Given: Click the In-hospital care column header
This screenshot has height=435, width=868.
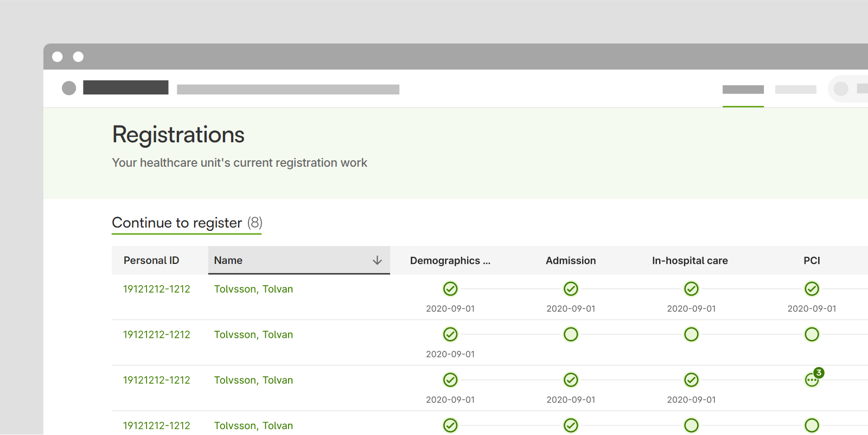Looking at the screenshot, I should pyautogui.click(x=690, y=261).
